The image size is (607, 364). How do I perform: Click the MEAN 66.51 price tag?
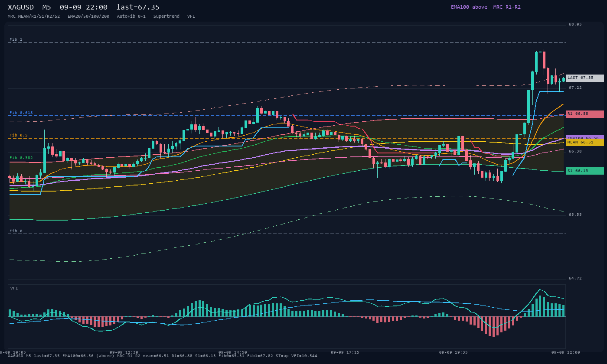click(x=585, y=142)
